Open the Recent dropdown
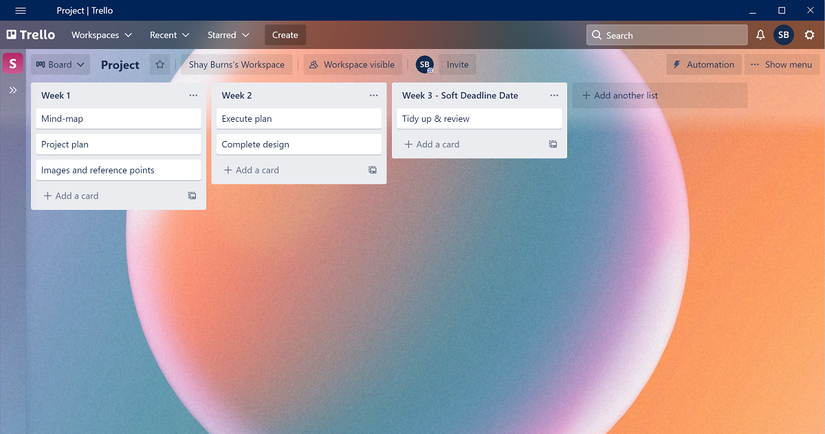825x434 pixels. (169, 35)
